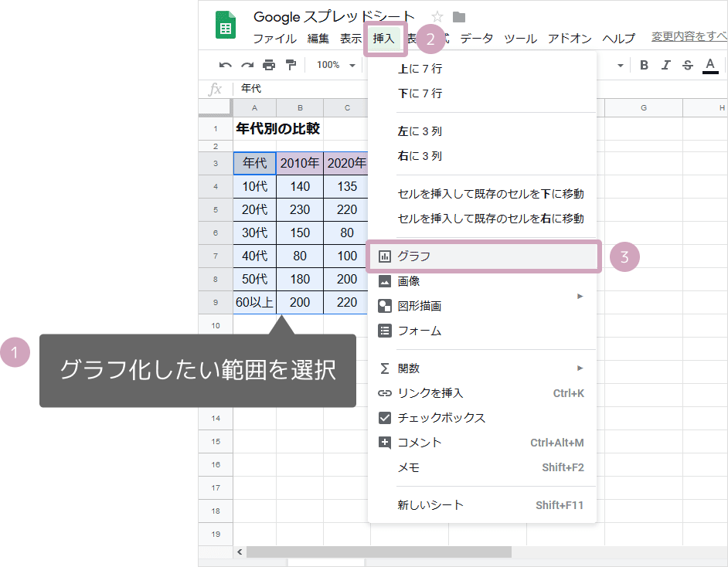Toggle italic formatting in the toolbar
This screenshot has height=567, width=728.
click(x=665, y=66)
